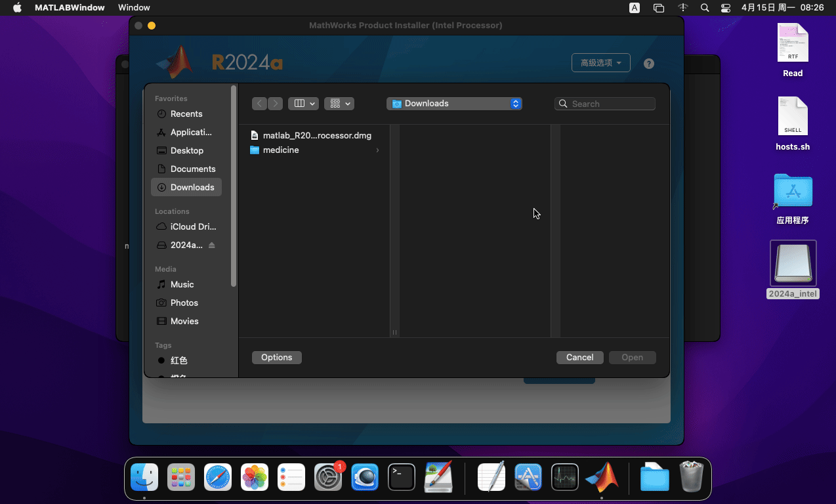836x504 pixels.
Task: Open Safari from the Dock
Action: pyautogui.click(x=218, y=477)
